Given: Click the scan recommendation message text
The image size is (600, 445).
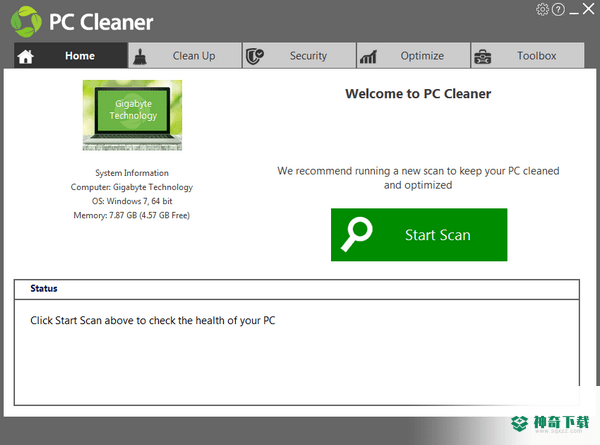Looking at the screenshot, I should coord(418,178).
